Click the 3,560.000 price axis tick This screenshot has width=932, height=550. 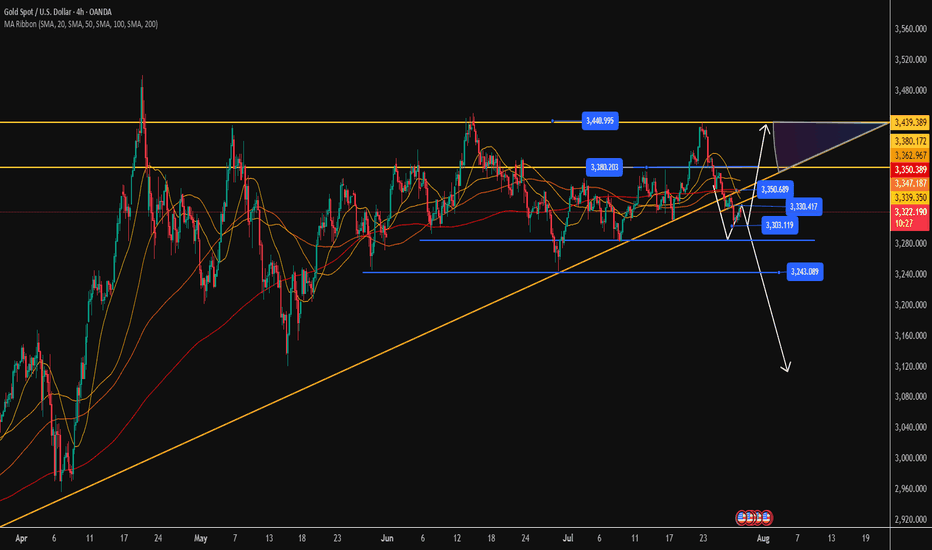[x=910, y=29]
